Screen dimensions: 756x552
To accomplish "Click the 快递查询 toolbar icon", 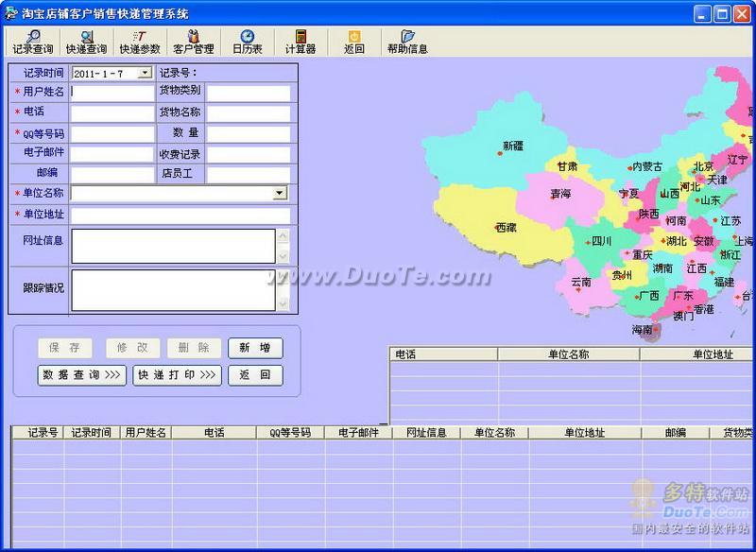I will (86, 42).
